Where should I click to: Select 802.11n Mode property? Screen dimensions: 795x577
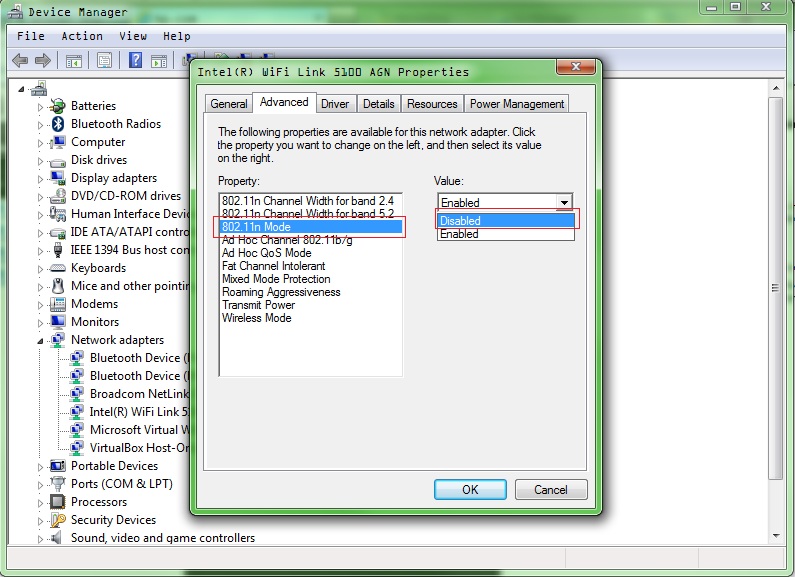point(311,227)
